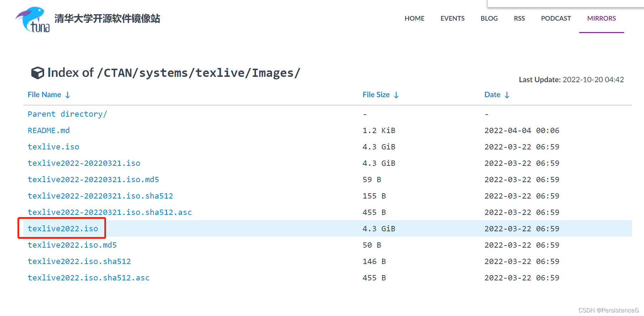Click the 155 B file size cell
Viewport: 644px width, 316px height.
point(374,196)
